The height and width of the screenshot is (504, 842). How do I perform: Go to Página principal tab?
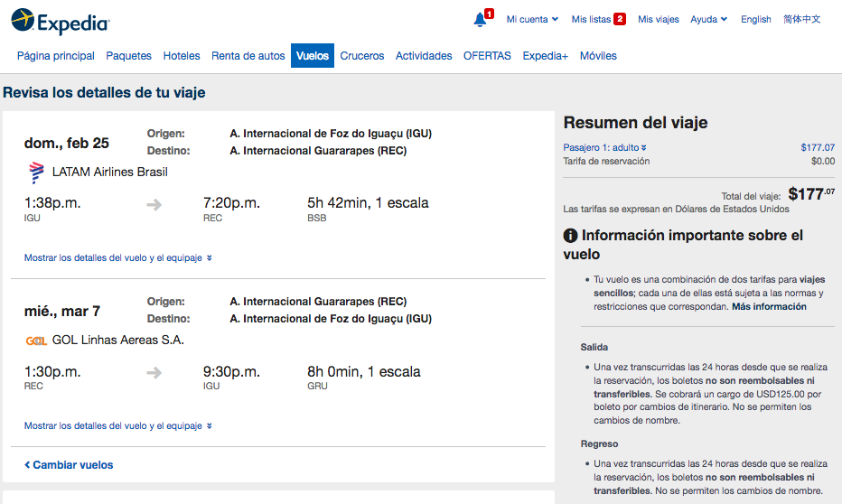pyautogui.click(x=56, y=56)
